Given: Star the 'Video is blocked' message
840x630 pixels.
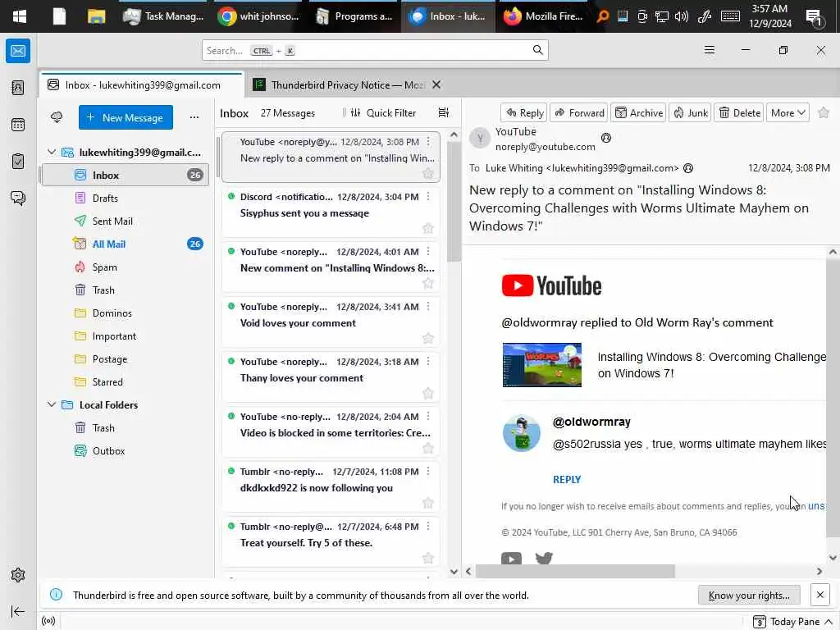Looking at the screenshot, I should click(427, 449).
